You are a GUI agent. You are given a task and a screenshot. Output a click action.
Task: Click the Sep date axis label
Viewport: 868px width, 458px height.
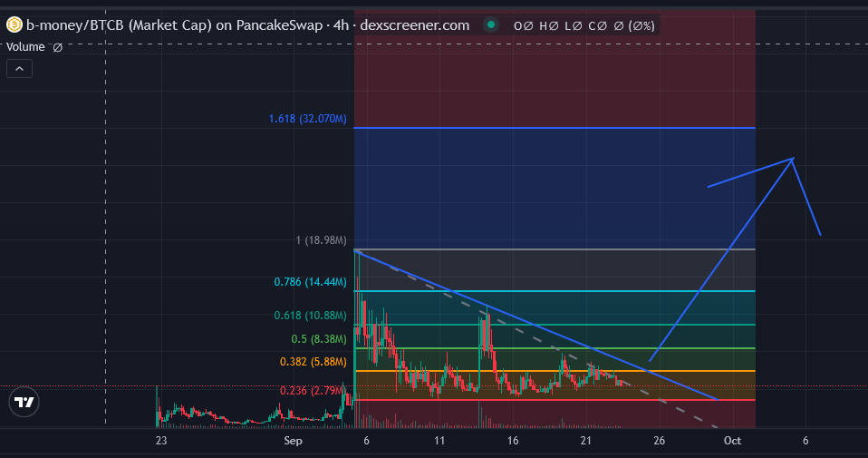[x=293, y=441]
